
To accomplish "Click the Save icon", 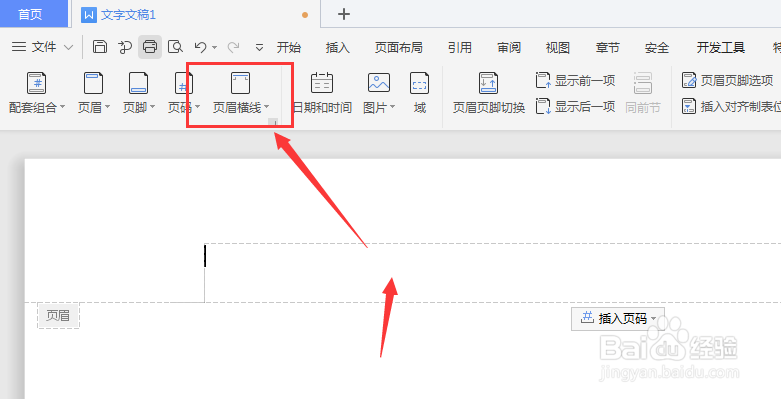I will pos(100,47).
